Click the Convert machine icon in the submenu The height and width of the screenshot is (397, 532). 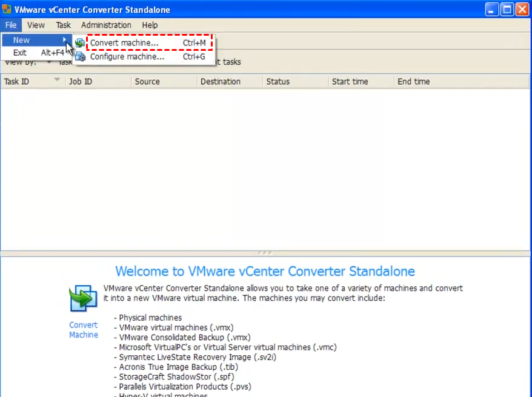click(x=79, y=42)
